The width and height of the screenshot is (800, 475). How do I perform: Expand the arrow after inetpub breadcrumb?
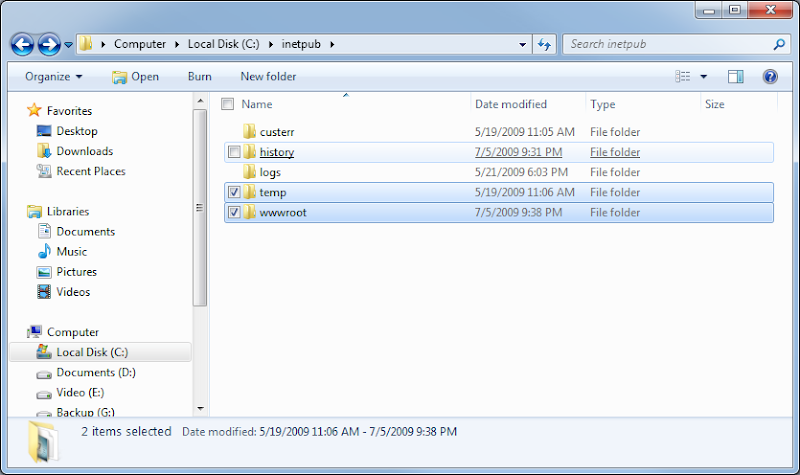click(x=332, y=44)
